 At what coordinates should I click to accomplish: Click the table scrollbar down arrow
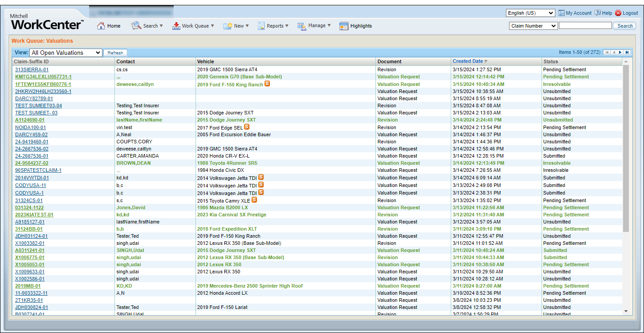(626, 311)
